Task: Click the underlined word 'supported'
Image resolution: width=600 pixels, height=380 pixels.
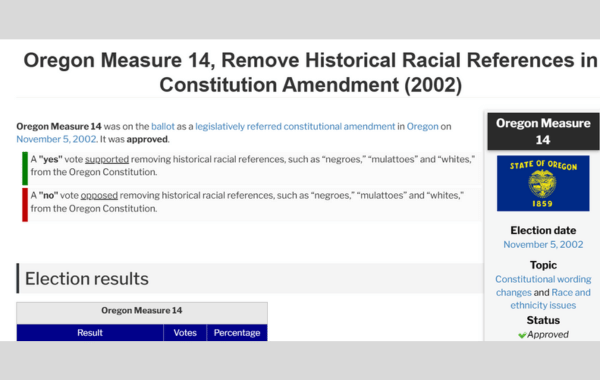Action: point(107,159)
